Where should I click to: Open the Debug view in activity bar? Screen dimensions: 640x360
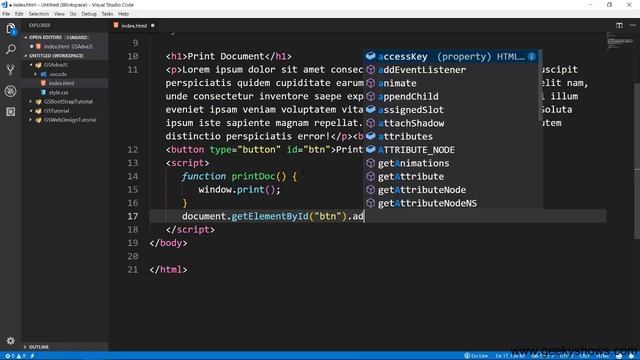click(11, 91)
